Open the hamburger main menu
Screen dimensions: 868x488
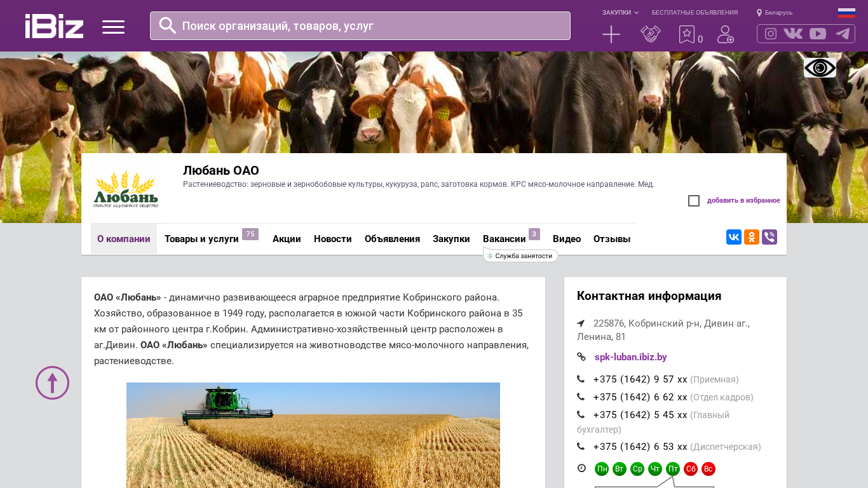tap(113, 27)
